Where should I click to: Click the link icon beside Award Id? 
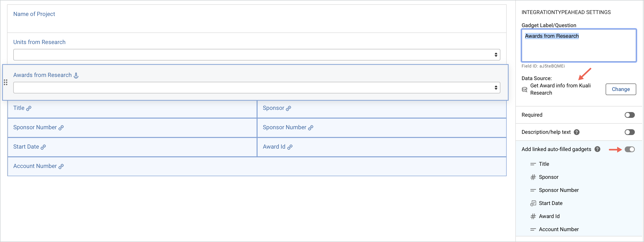pyautogui.click(x=290, y=147)
